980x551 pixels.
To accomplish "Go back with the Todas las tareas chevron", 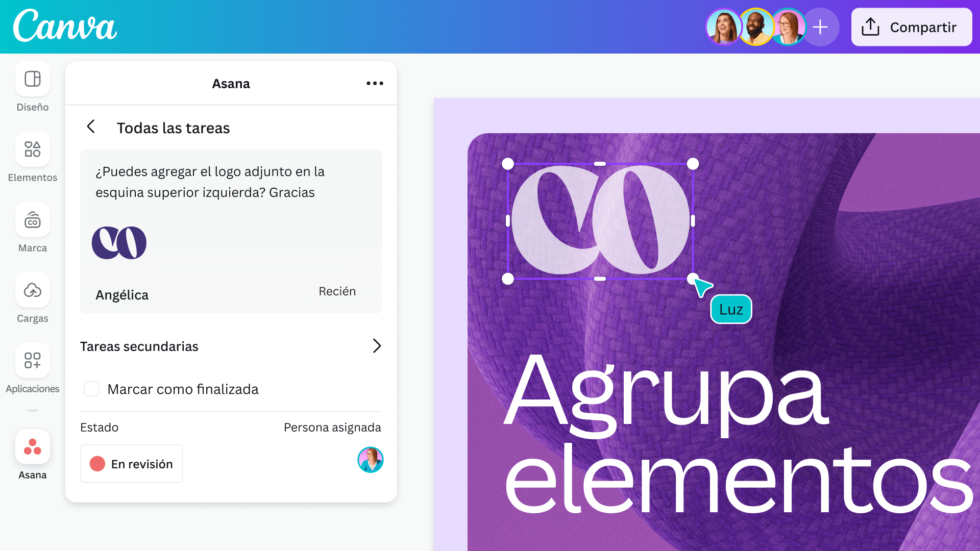I will tap(91, 127).
